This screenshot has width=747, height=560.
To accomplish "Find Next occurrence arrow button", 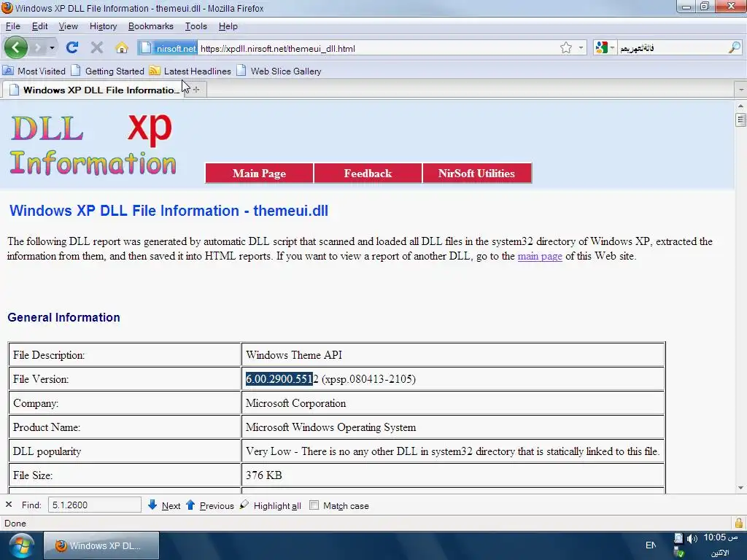I will coord(164,505).
